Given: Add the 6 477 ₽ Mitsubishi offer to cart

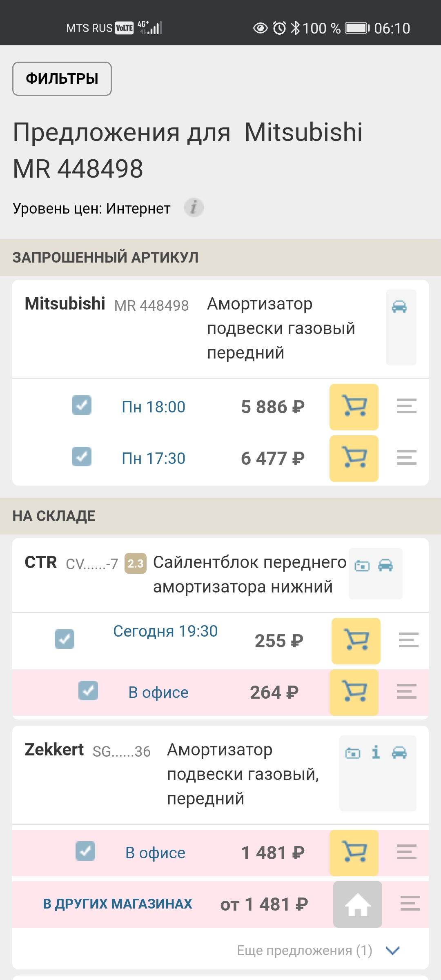Looking at the screenshot, I should (x=354, y=458).
